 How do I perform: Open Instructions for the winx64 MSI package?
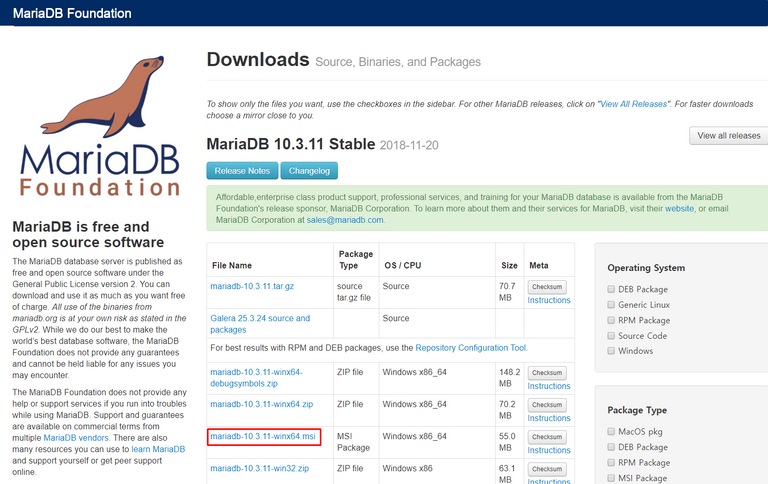[x=549, y=450]
